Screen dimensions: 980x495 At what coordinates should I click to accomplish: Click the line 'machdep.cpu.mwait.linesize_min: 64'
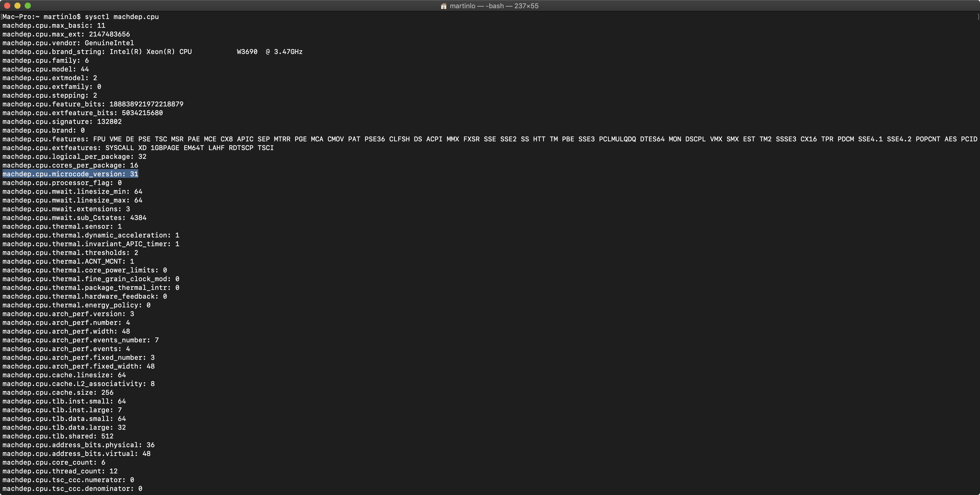click(x=72, y=192)
